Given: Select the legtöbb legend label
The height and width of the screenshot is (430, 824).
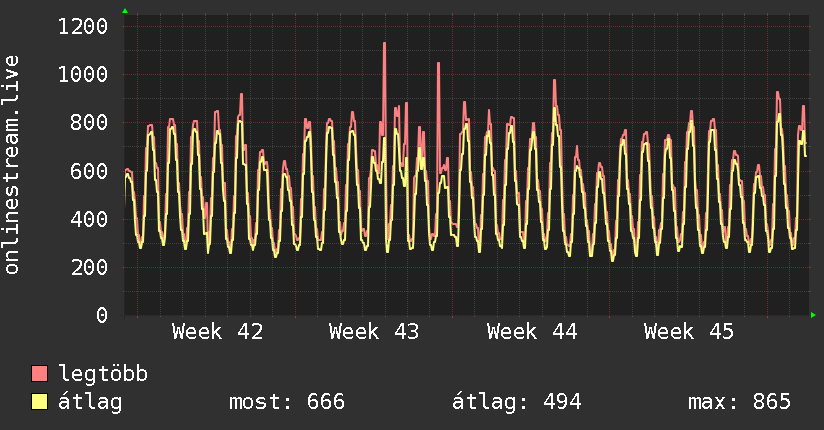Looking at the screenshot, I should tap(103, 374).
